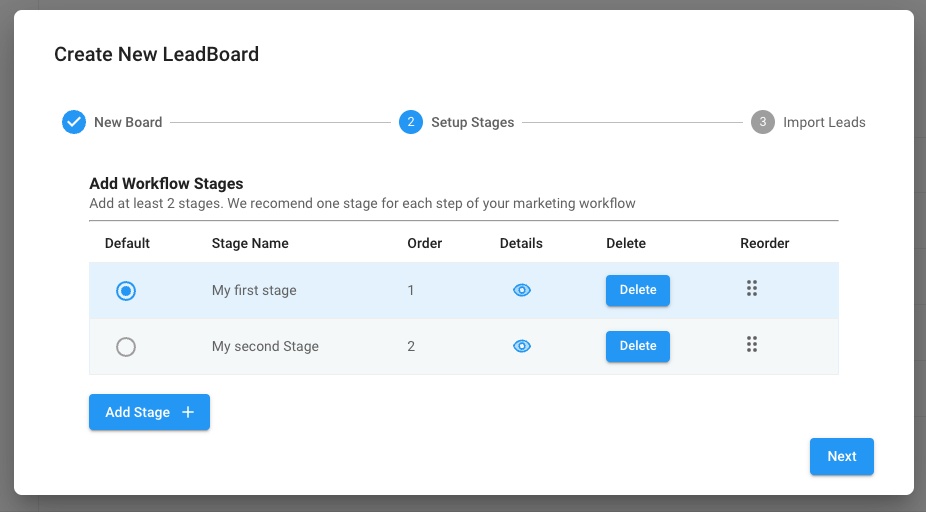Screen dimensions: 926x512
Task: Open the Setup Stages step label
Action: [x=472, y=122]
